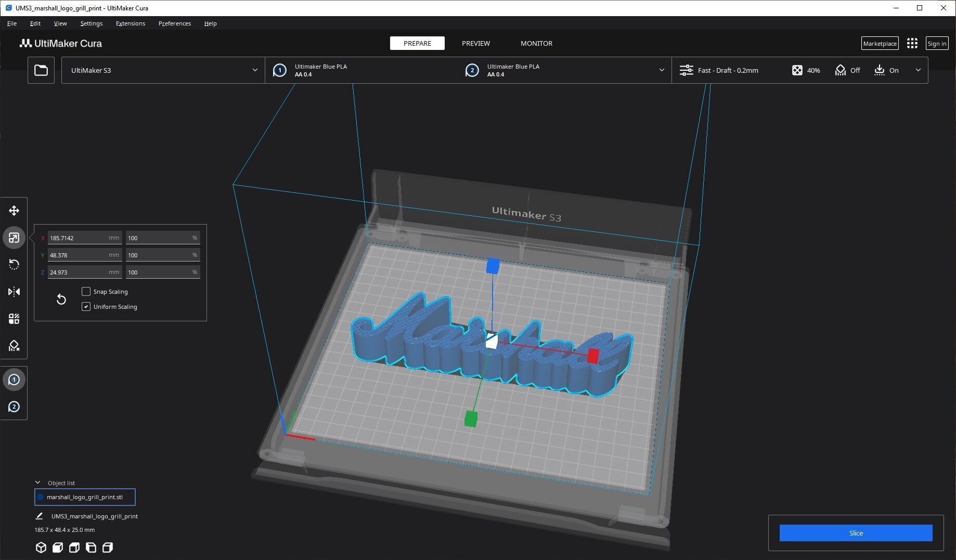Click the adhesion On icon
The image size is (956, 560).
coord(879,70)
